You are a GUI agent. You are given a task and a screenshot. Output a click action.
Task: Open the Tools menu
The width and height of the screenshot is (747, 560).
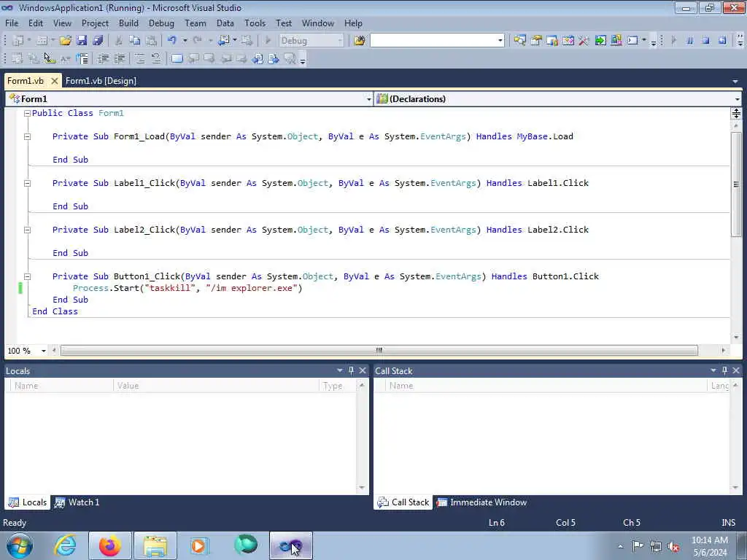255,23
